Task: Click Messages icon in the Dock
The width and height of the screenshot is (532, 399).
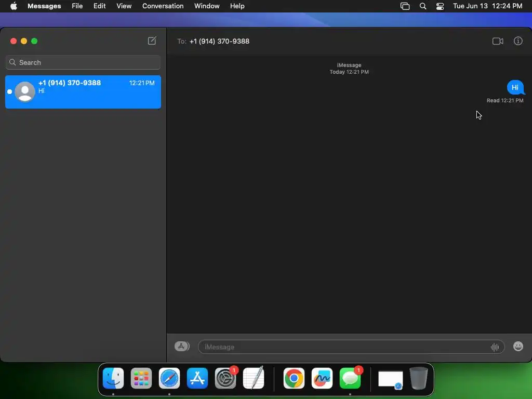Action: coord(350,378)
